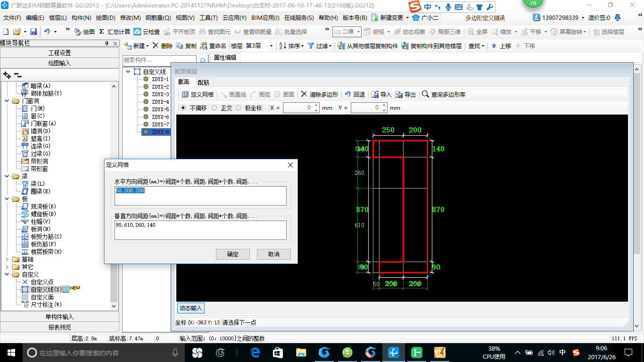Open the 帮助(H) menu
This screenshot has height=362, width=644.
pyautogui.click(x=328, y=18)
